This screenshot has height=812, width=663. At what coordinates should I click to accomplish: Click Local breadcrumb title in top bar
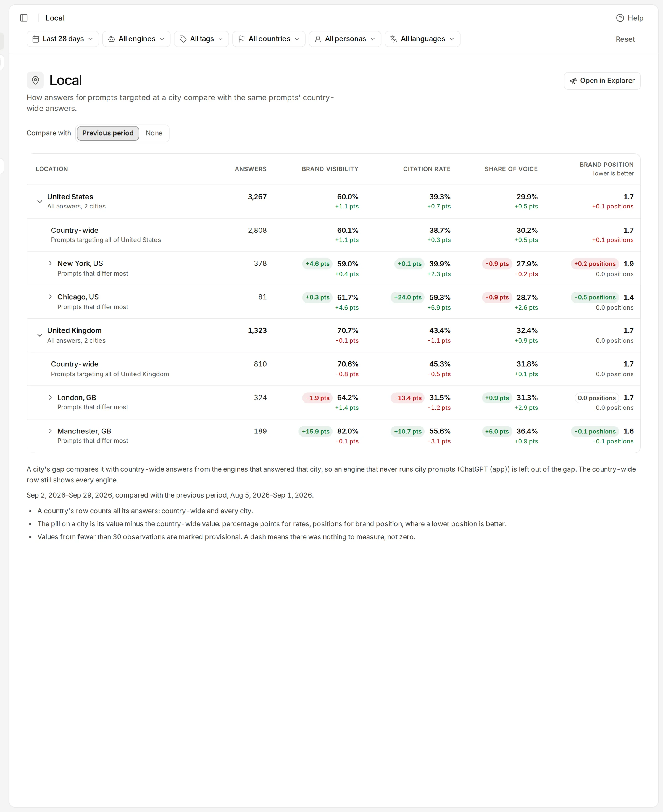tap(55, 18)
